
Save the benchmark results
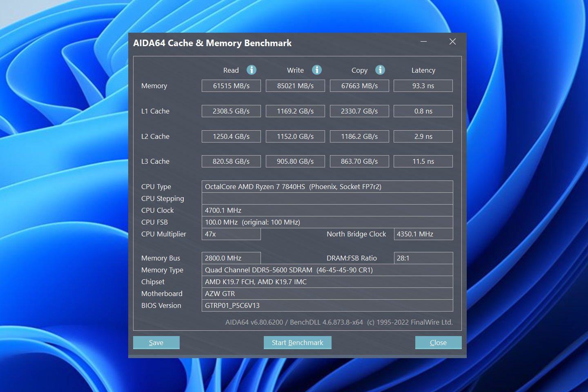(x=156, y=343)
